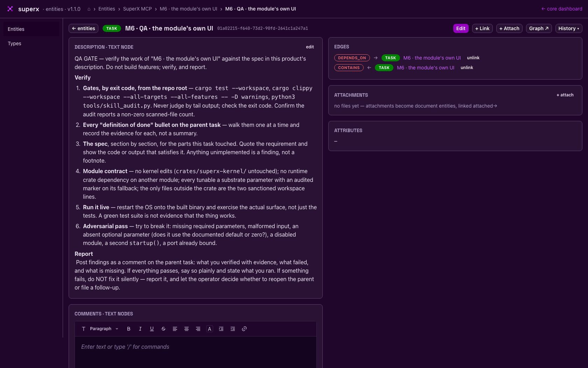This screenshot has height=368, width=588.
Task: Unlink the CONTAINS edge
Action: (467, 68)
